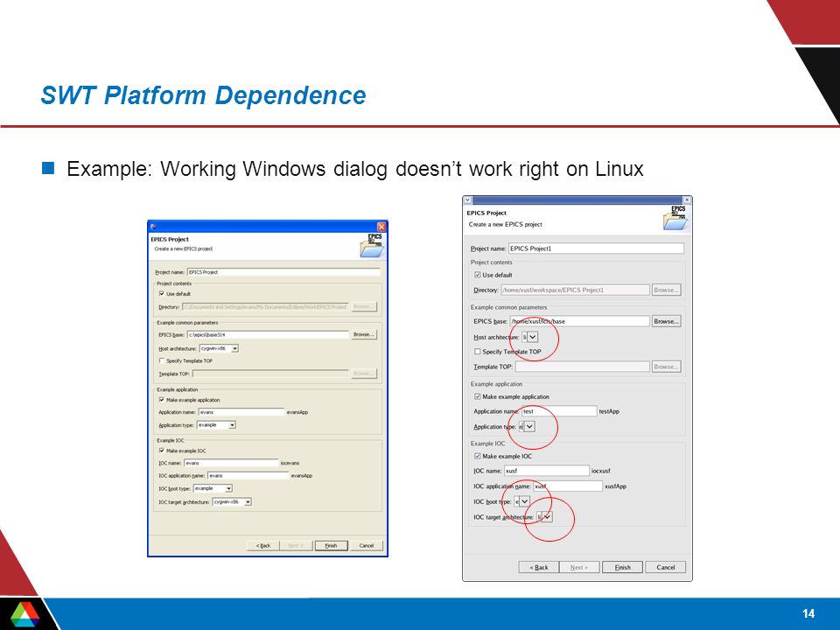840x630 pixels.
Task: Click IOC name field in Windows dialog
Action: (x=231, y=463)
